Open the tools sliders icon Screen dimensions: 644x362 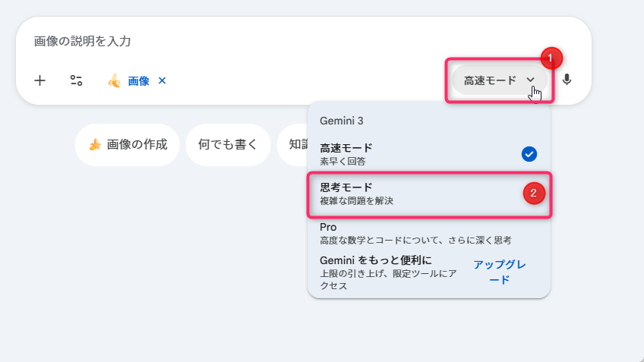point(76,80)
